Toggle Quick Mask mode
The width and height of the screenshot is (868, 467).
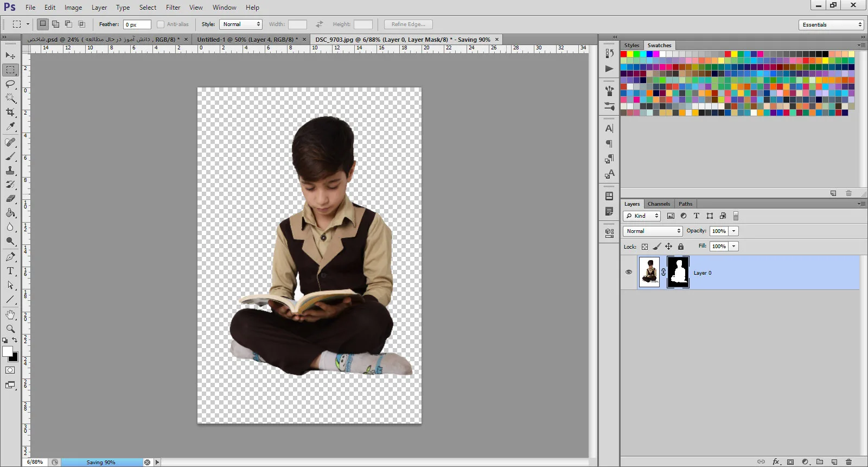[x=10, y=370]
